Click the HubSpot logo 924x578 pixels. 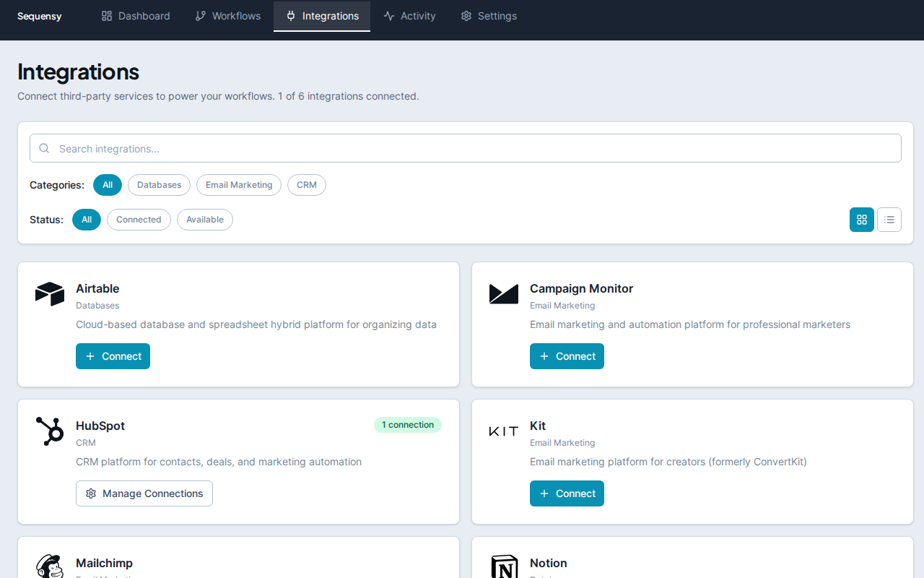tap(50, 431)
